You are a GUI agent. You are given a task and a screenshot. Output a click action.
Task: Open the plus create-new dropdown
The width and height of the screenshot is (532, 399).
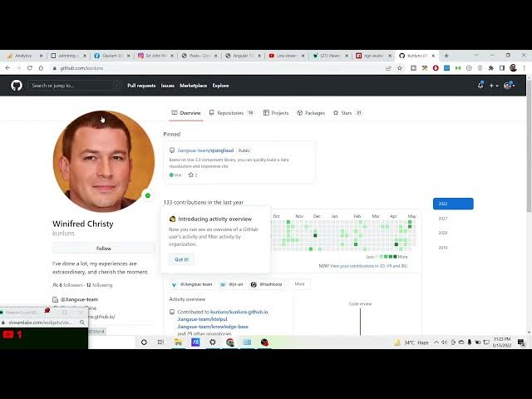click(493, 86)
